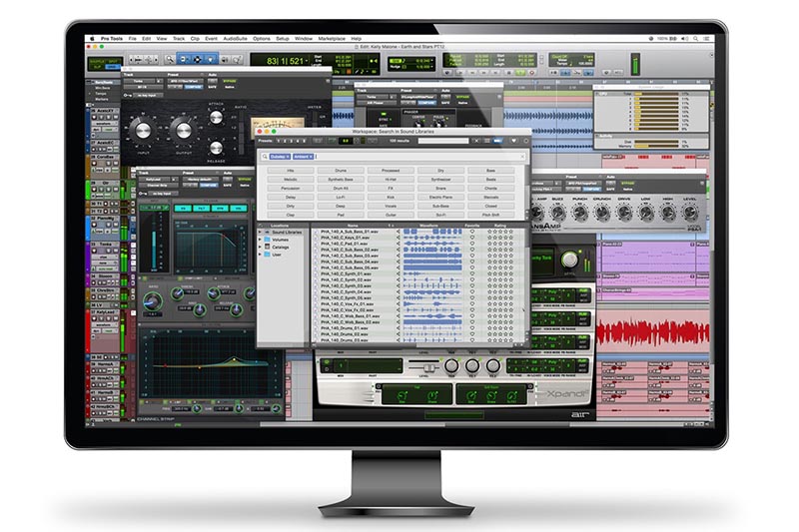Image resolution: width=799 pixels, height=532 pixels.
Task: Open the Preset dropdown in the compressor plug-in
Action: click(185, 81)
